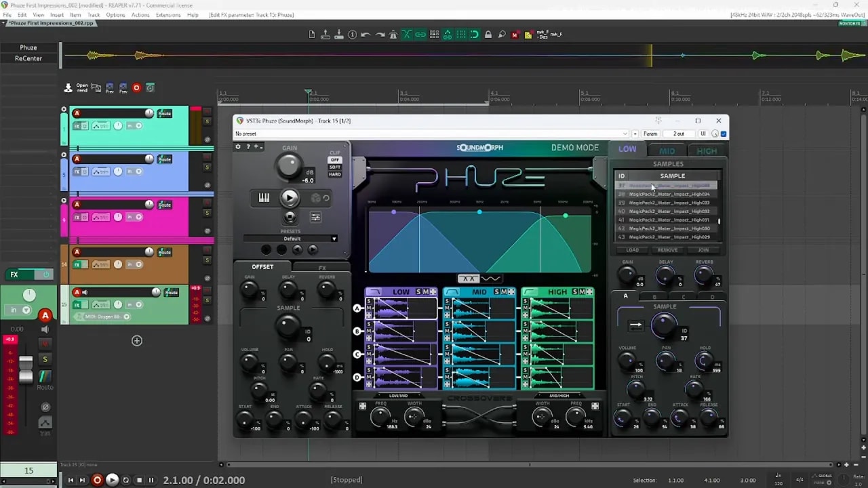Open the No preset combo box
Image resolution: width=868 pixels, height=488 pixels.
pos(431,134)
